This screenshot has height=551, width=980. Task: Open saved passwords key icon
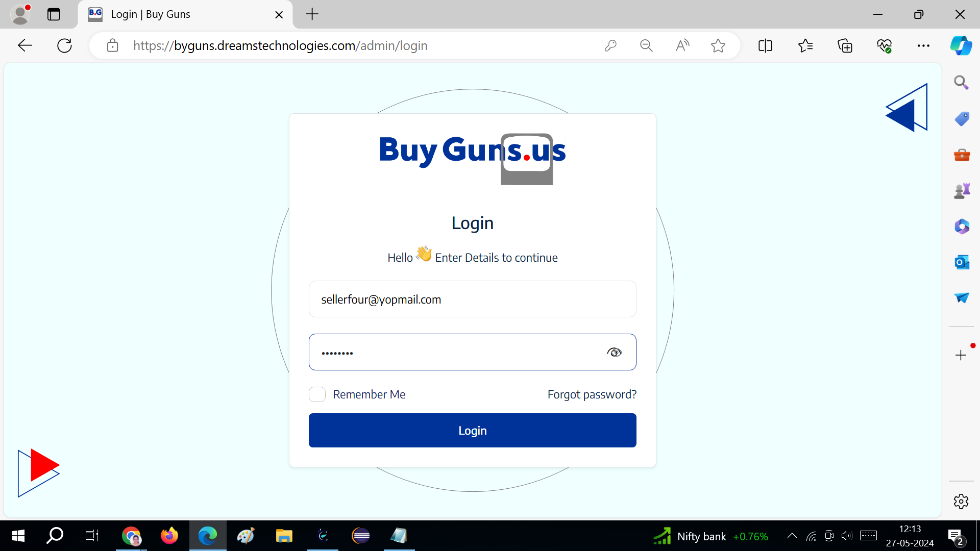(x=610, y=45)
